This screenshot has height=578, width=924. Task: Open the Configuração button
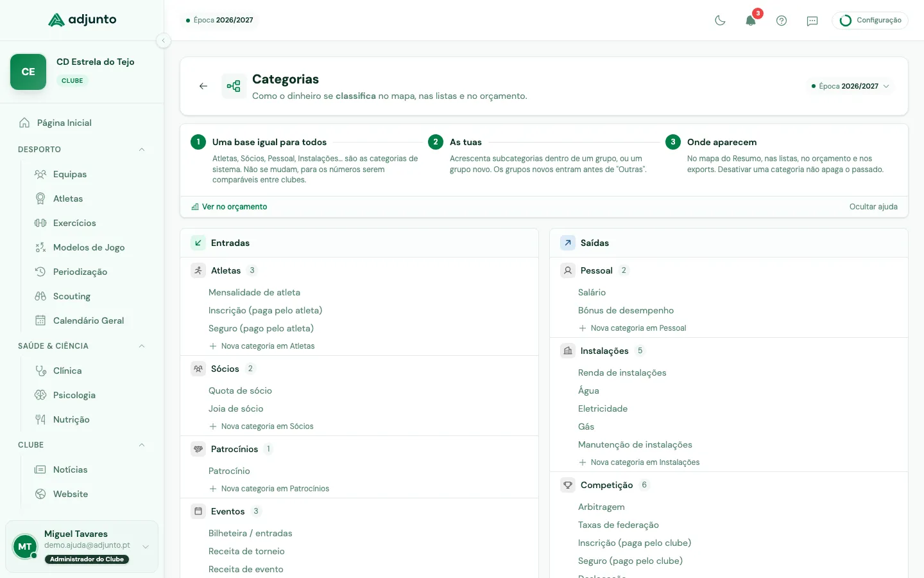pyautogui.click(x=870, y=21)
